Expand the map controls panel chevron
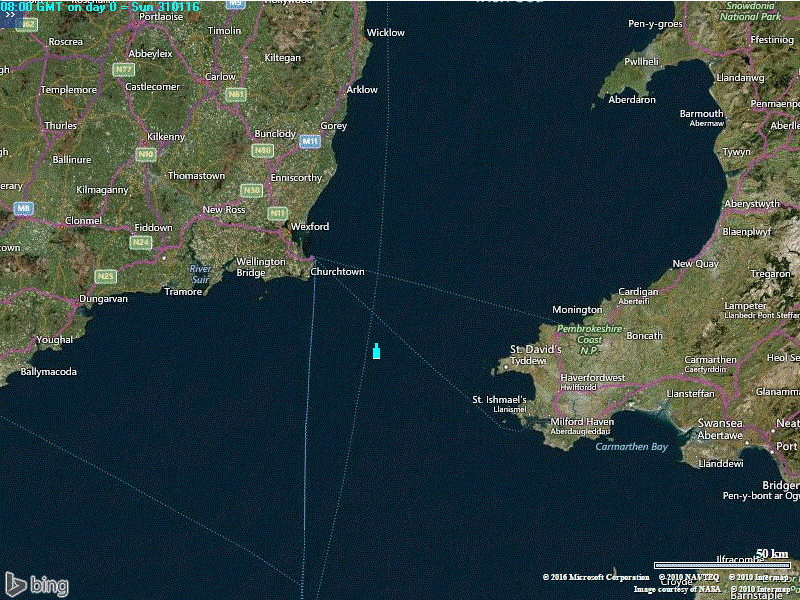This screenshot has width=800, height=600. point(9,14)
